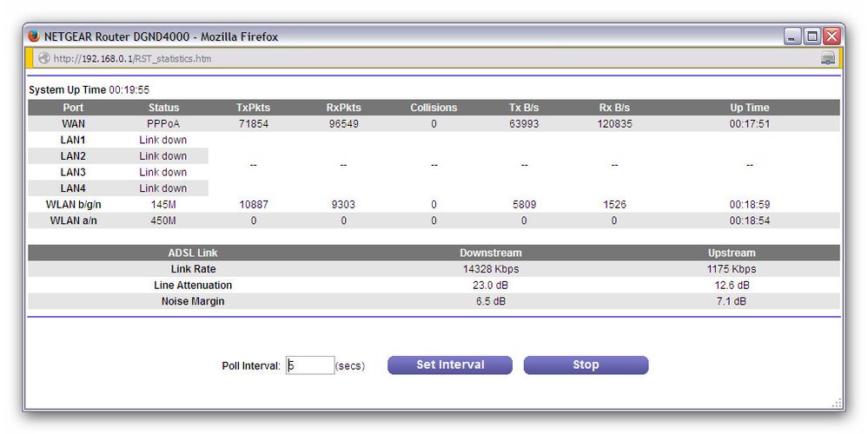
Task: Click the Stop button
Action: point(586,365)
